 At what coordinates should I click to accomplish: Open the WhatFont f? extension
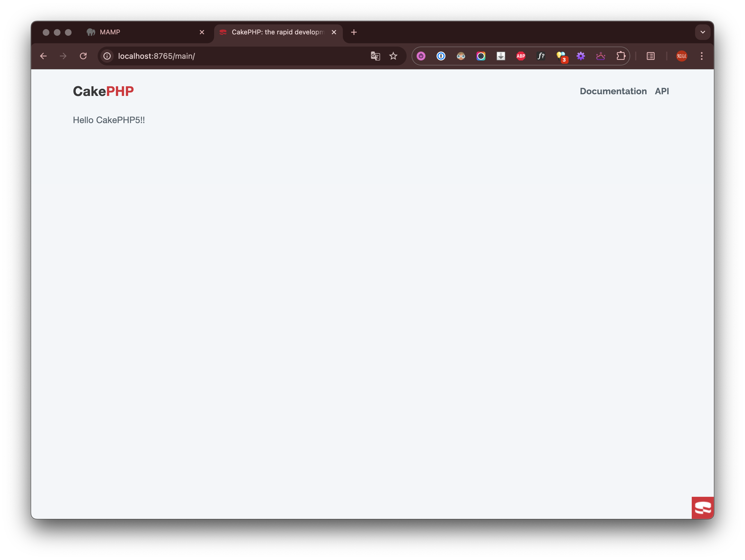[541, 56]
